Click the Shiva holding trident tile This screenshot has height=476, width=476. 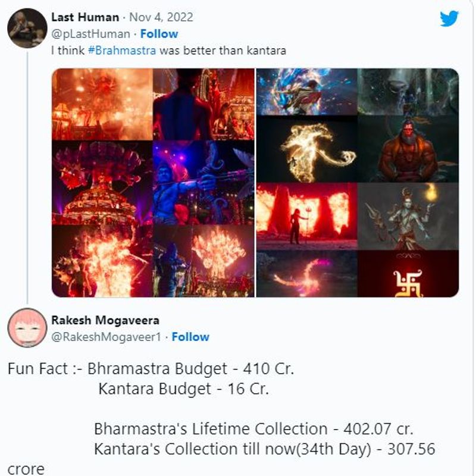(408, 217)
